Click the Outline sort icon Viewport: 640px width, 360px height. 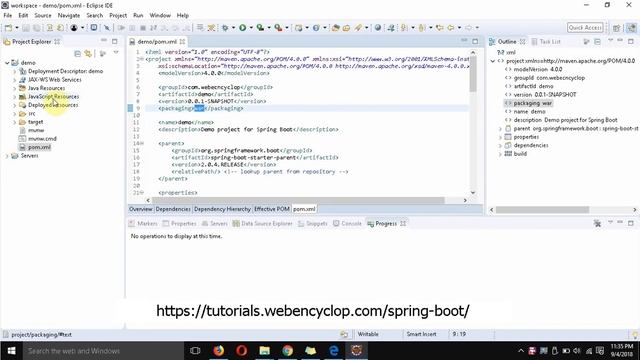587,42
